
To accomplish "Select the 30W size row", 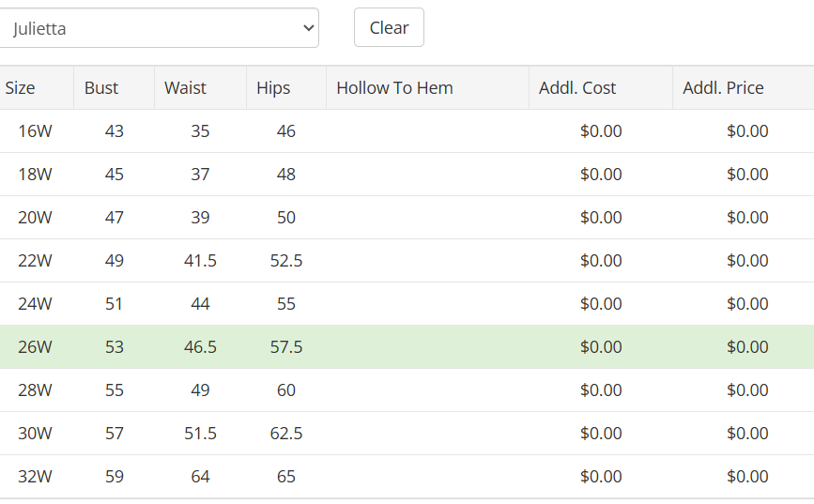I will pos(407,433).
